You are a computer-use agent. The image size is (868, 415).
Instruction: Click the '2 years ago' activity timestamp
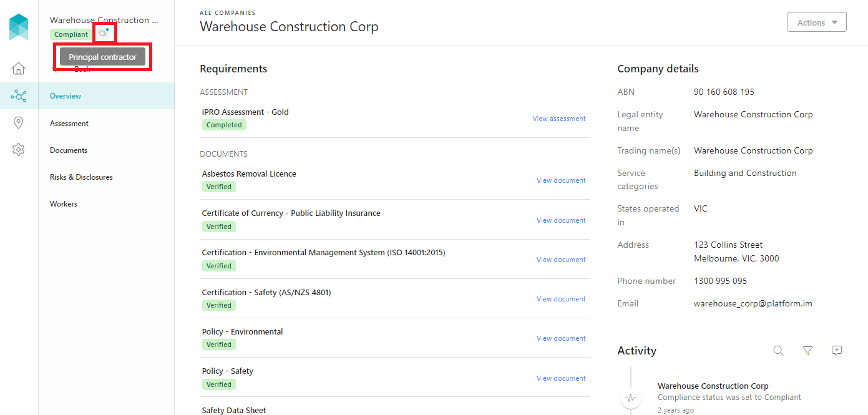676,410
